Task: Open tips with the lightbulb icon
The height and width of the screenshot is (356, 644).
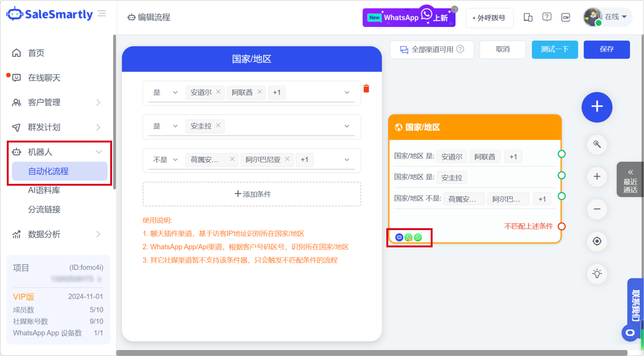Action: 597,274
